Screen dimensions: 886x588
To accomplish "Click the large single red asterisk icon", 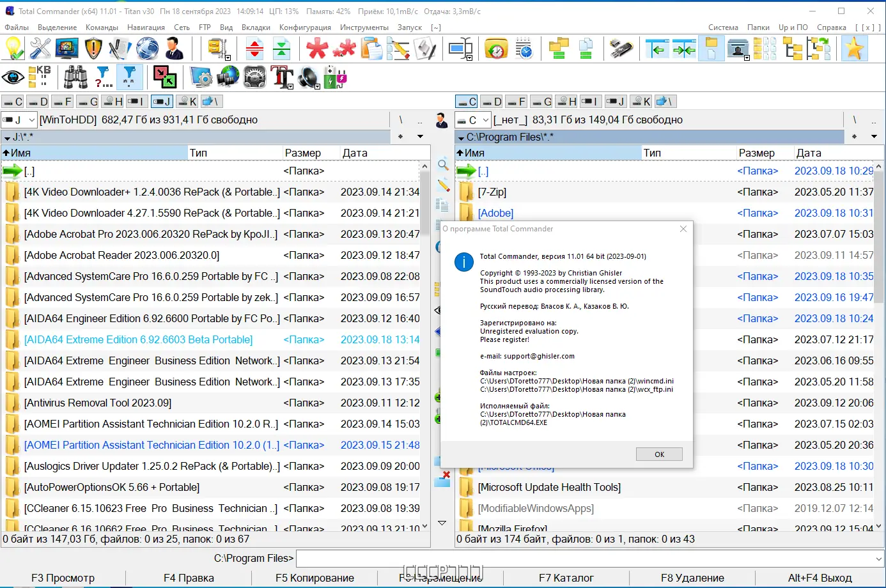I will (x=316, y=49).
